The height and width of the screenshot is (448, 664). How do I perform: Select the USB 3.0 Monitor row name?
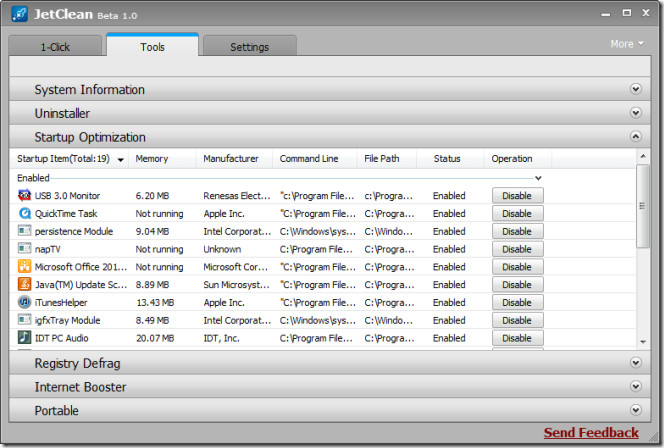[67, 196]
